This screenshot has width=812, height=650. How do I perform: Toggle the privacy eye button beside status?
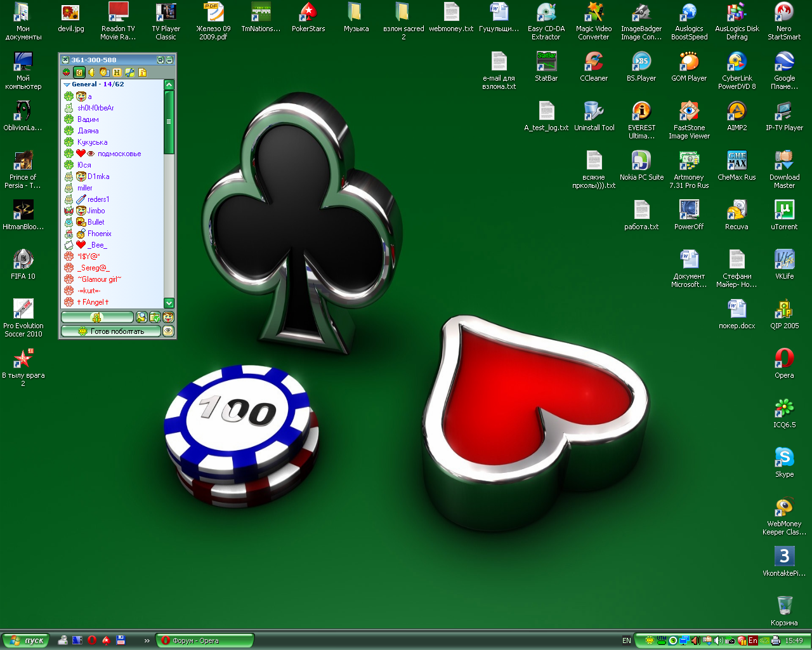[168, 331]
